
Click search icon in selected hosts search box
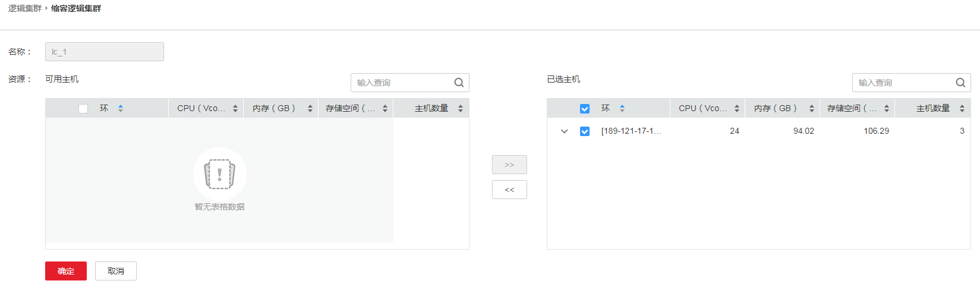(x=960, y=83)
